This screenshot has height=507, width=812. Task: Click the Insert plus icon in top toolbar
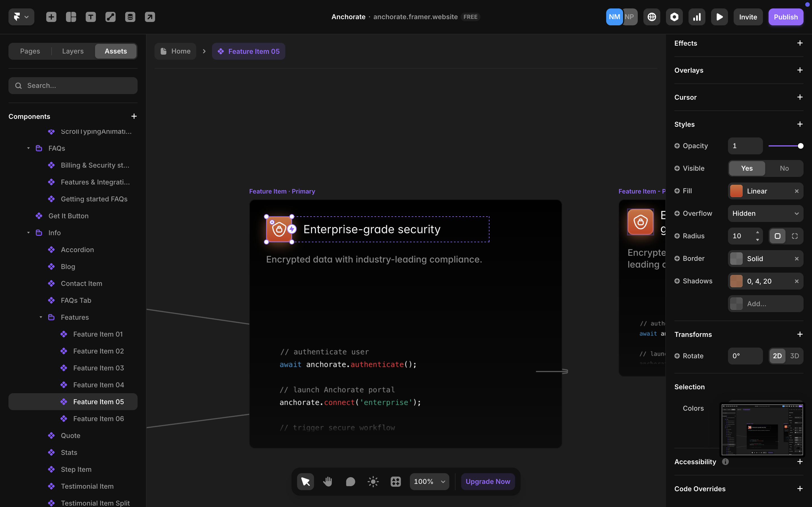coord(51,17)
